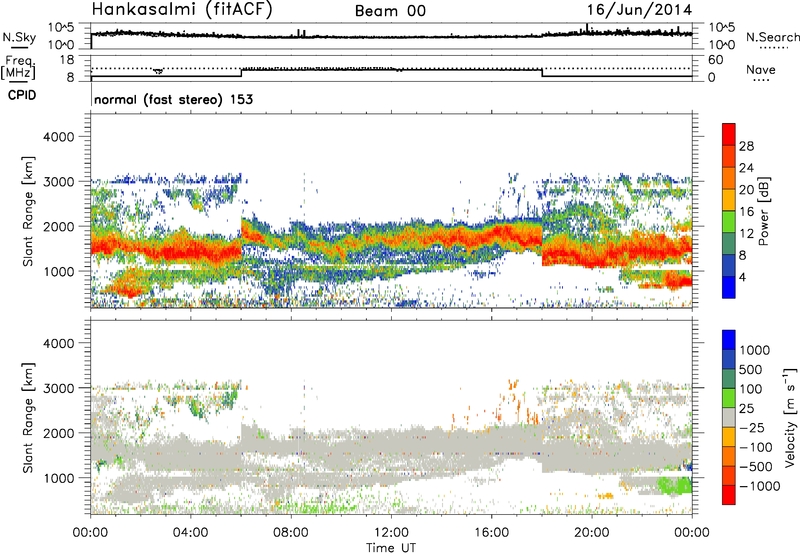The height and width of the screenshot is (554, 800).
Task: Click 'Slant Range [km]' label of power panel
Action: pos(28,211)
